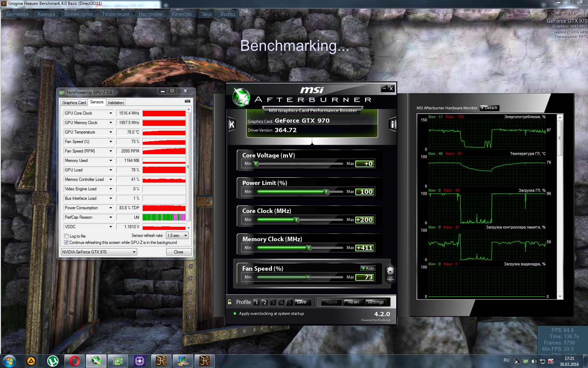
Task: Click the RU language indicator in tray
Action: (x=506, y=360)
